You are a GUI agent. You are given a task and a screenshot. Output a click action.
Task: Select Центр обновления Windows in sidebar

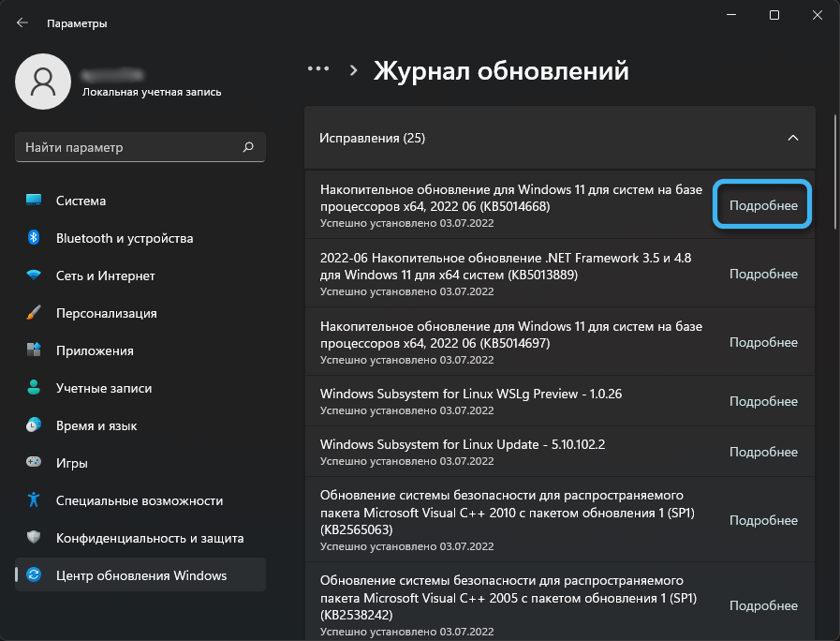click(x=140, y=575)
